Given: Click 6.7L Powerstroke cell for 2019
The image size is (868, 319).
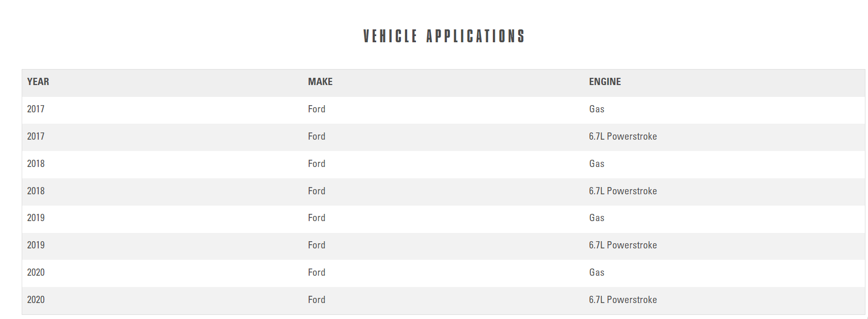Looking at the screenshot, I should tap(623, 245).
